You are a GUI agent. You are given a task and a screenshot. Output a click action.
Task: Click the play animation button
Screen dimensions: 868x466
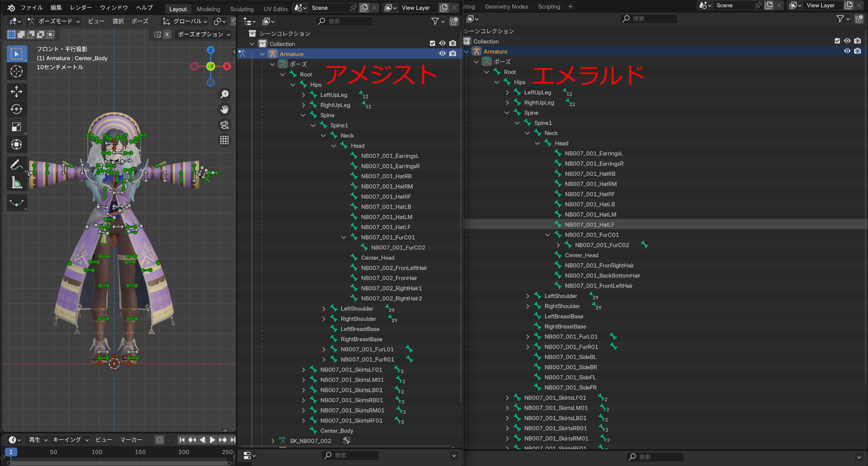click(213, 440)
